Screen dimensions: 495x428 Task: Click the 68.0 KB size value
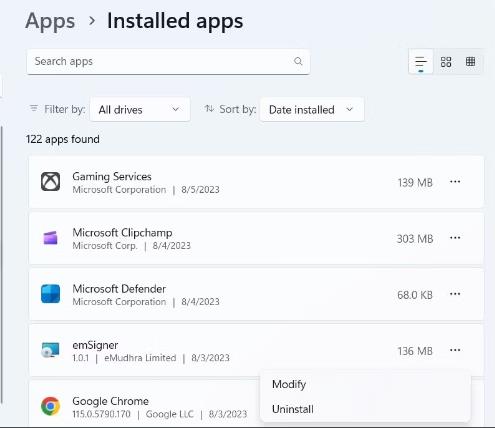tap(415, 295)
